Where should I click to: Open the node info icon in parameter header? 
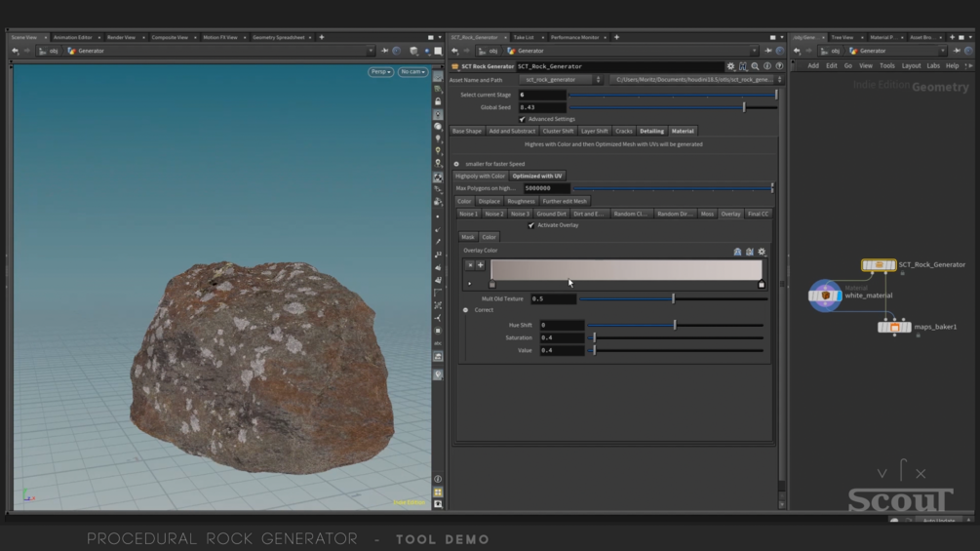click(x=767, y=66)
